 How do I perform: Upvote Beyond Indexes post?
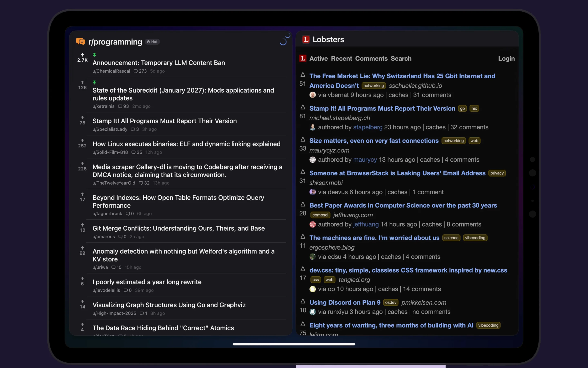tap(82, 194)
